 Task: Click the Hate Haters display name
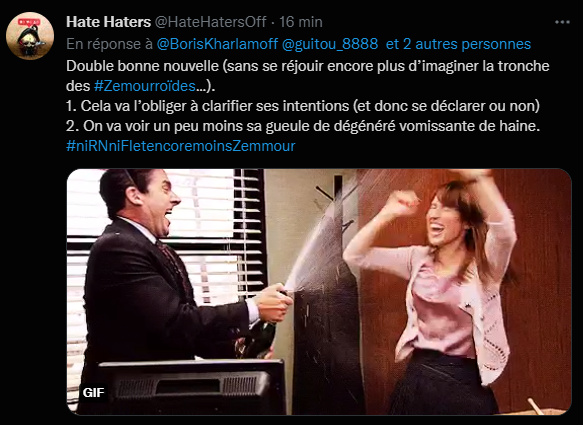point(108,22)
